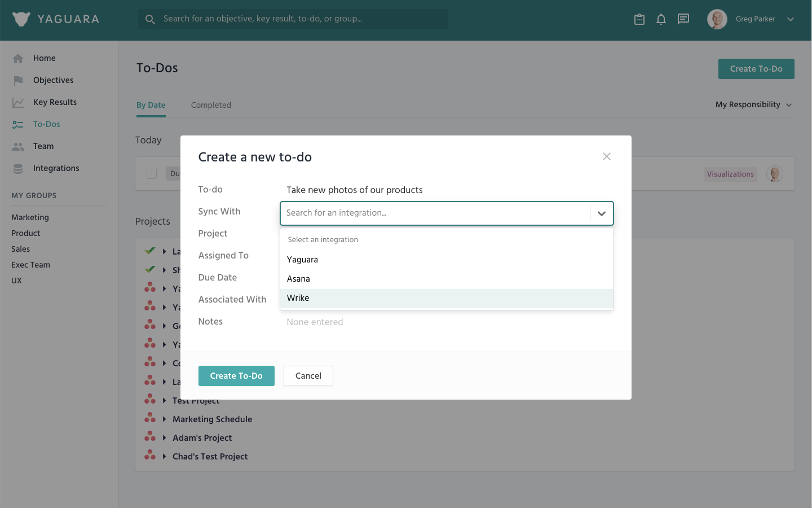This screenshot has height=508, width=812.
Task: Expand Adam's Project tree row
Action: [x=164, y=437]
